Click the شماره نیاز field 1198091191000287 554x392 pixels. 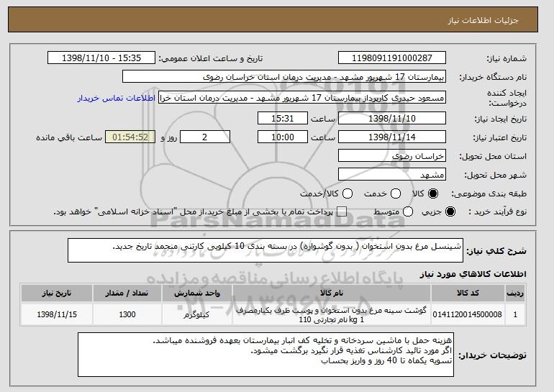(x=392, y=58)
